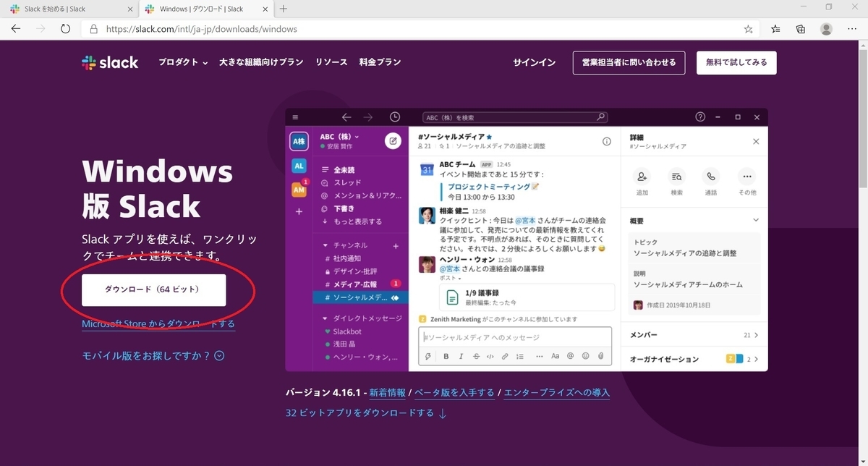This screenshot has width=868, height=466.
Task: Expand the モバイル版をお探しですか link chevron
Action: pos(220,355)
